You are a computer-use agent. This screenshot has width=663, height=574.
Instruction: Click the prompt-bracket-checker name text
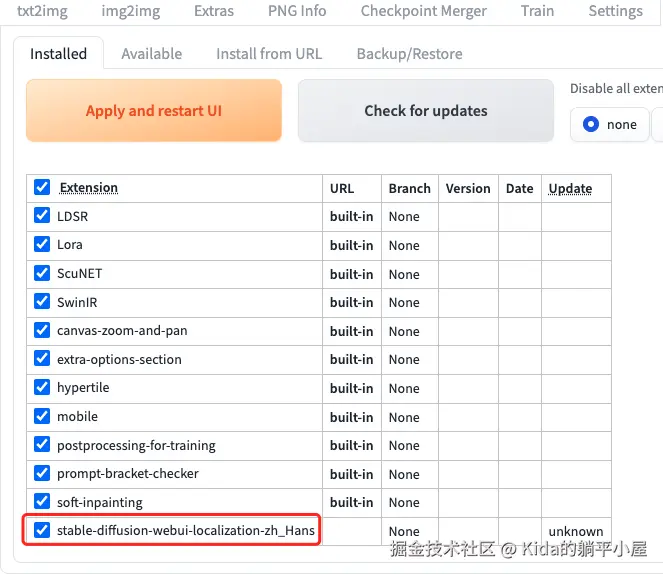128,474
